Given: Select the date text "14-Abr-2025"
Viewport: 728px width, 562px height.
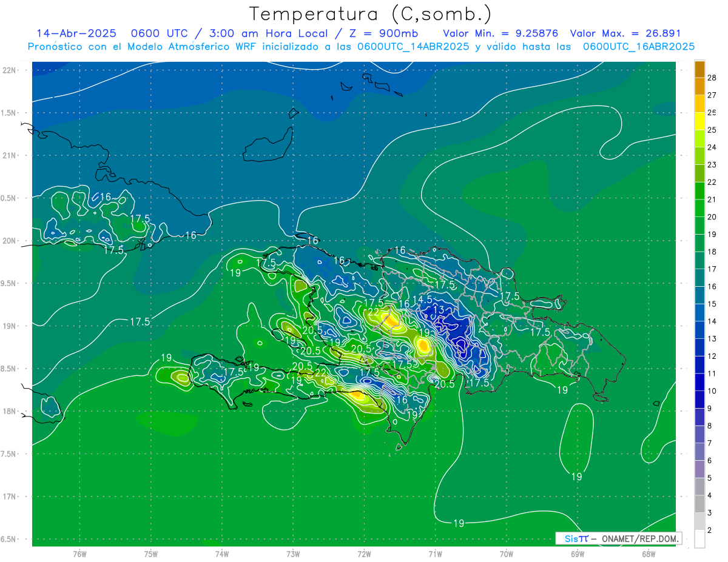Looking at the screenshot, I should click(75, 33).
